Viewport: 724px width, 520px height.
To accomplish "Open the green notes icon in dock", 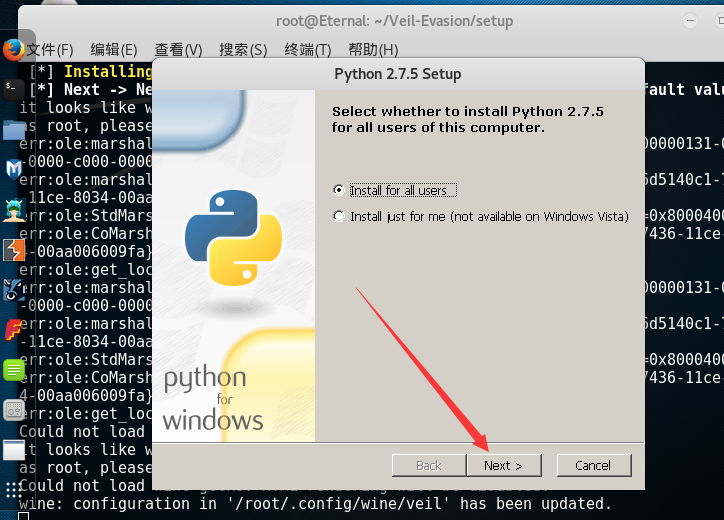I will [14, 370].
